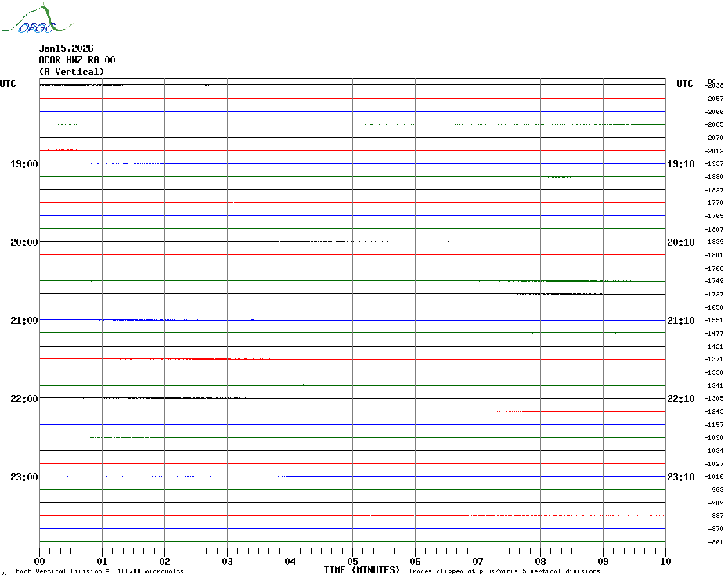The width and height of the screenshot is (728, 582).
Task: Click the DC offset value -2057
Action: tap(713, 99)
